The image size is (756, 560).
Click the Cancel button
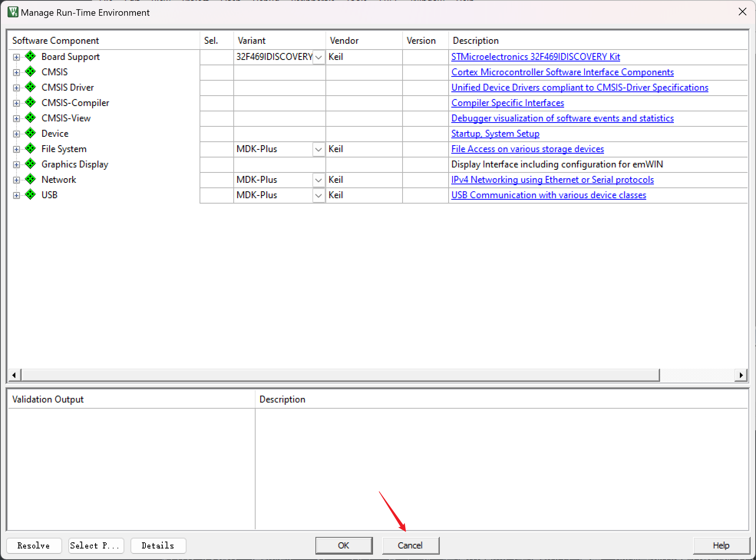pyautogui.click(x=410, y=545)
